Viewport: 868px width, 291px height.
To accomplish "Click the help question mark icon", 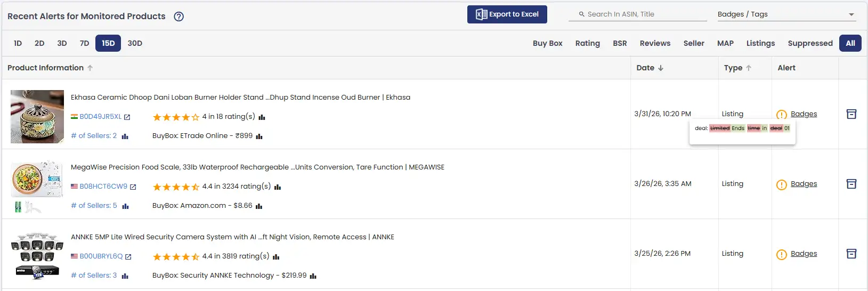I will (x=179, y=17).
